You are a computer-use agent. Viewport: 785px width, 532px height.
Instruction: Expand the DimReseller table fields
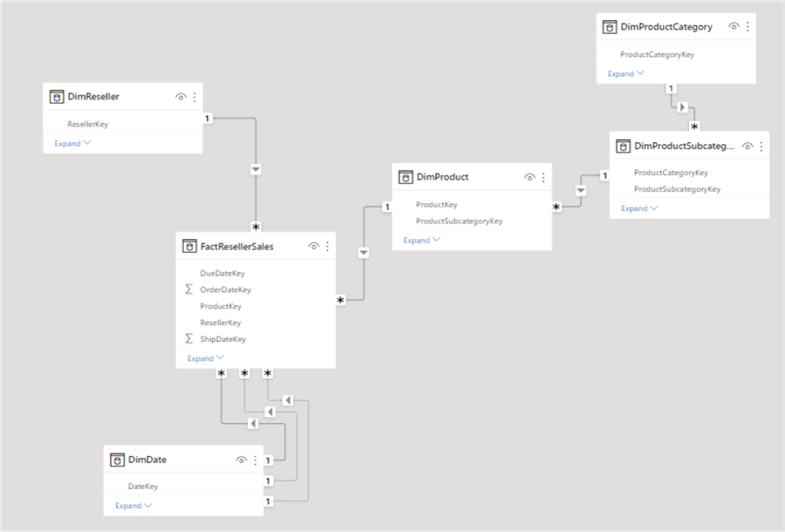[72, 143]
